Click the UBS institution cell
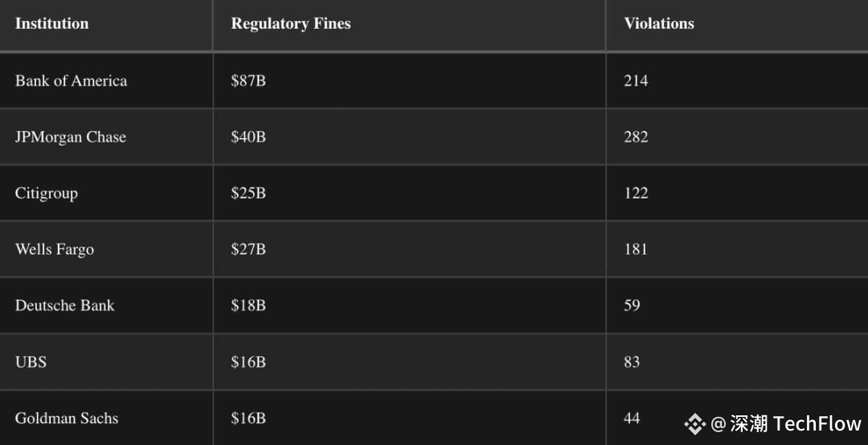 click(x=31, y=362)
